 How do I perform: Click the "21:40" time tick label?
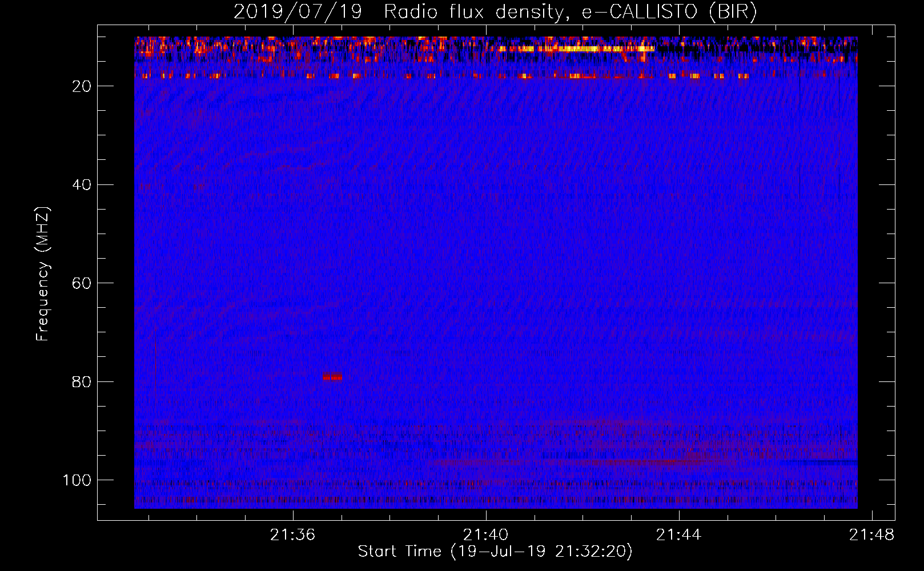(x=485, y=535)
